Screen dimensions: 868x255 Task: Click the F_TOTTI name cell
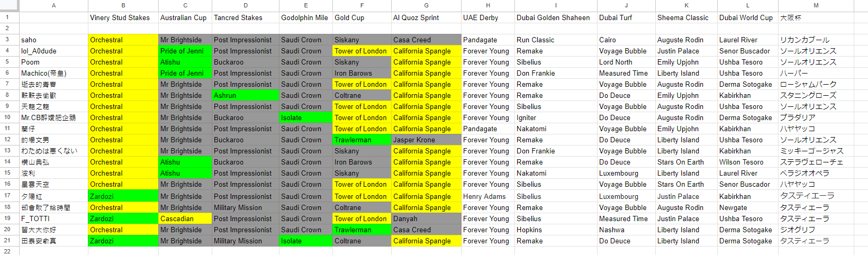53,218
